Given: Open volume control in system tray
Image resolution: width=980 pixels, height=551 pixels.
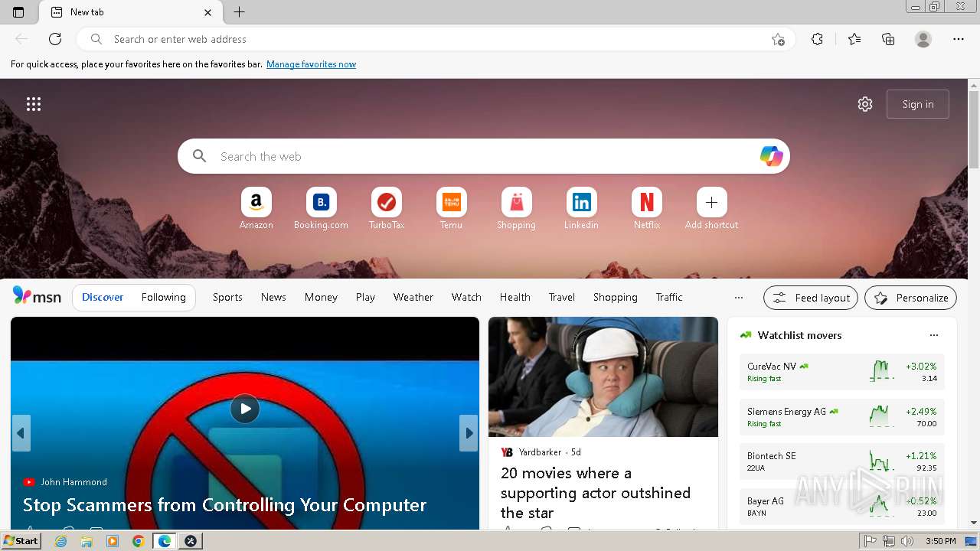Looking at the screenshot, I should (x=907, y=541).
